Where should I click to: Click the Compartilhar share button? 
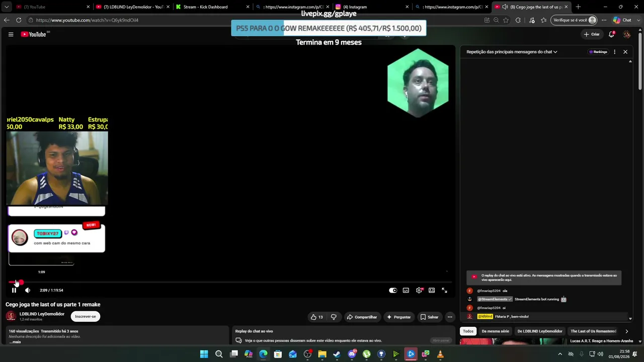(362, 317)
